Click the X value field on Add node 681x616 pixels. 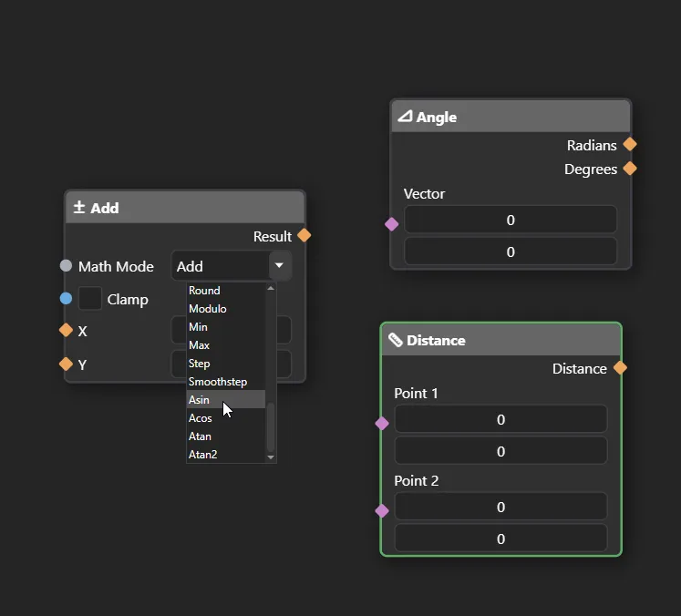click(x=231, y=330)
